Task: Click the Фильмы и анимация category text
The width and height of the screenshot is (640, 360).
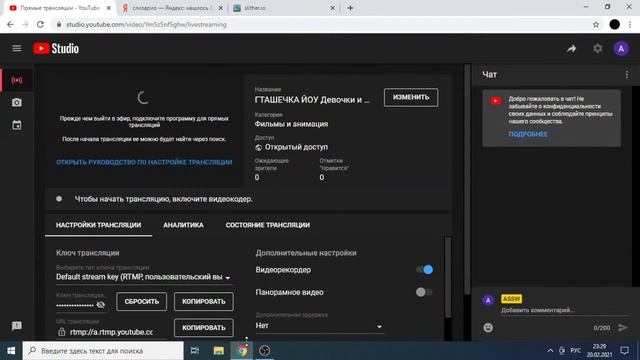Action: click(x=291, y=124)
